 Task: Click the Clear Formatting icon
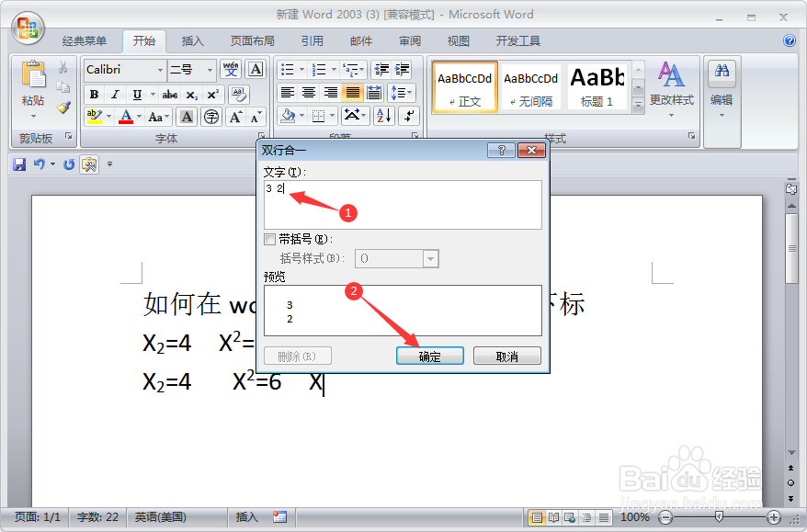(238, 95)
